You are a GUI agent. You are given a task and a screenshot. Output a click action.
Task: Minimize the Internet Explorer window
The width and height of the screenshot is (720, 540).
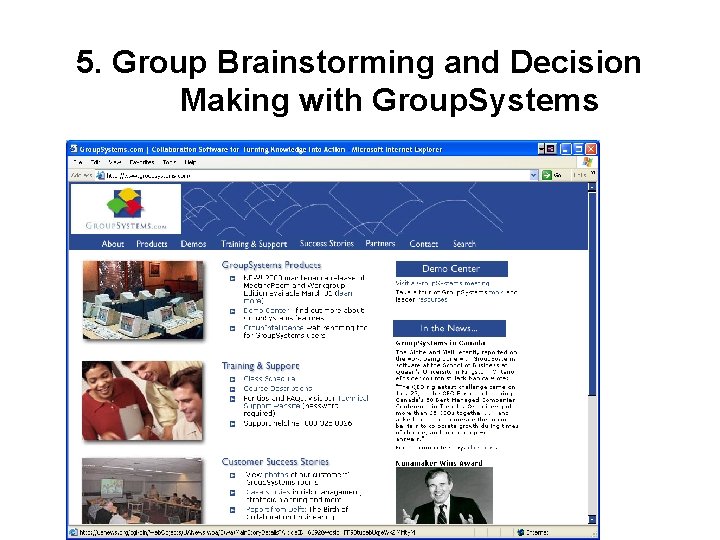(566, 149)
